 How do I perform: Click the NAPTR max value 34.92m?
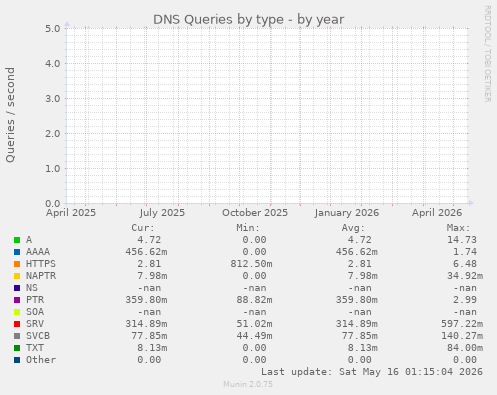tap(465, 276)
